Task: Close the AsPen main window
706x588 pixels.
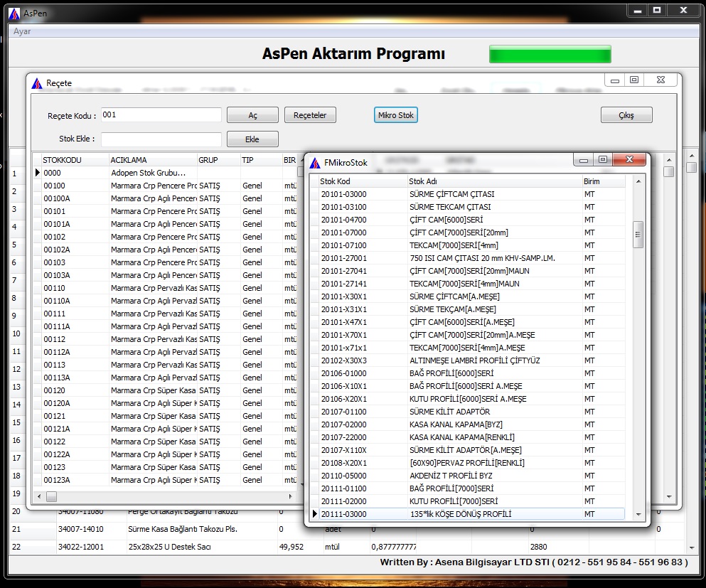Action: (x=683, y=11)
